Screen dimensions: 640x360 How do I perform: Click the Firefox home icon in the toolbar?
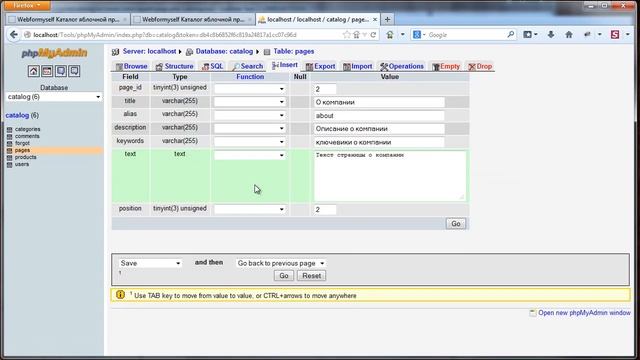[x=569, y=35]
